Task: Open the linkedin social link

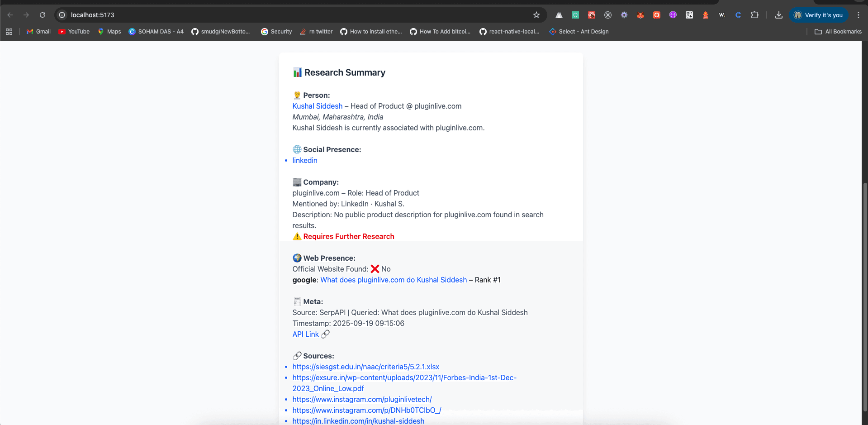Action: click(305, 160)
